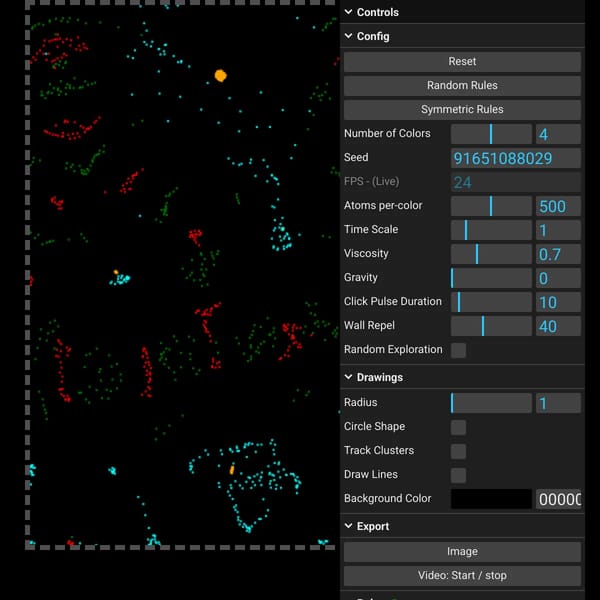Enable Random Exploration checkbox
Viewport: 600px width, 600px height.
point(458,350)
